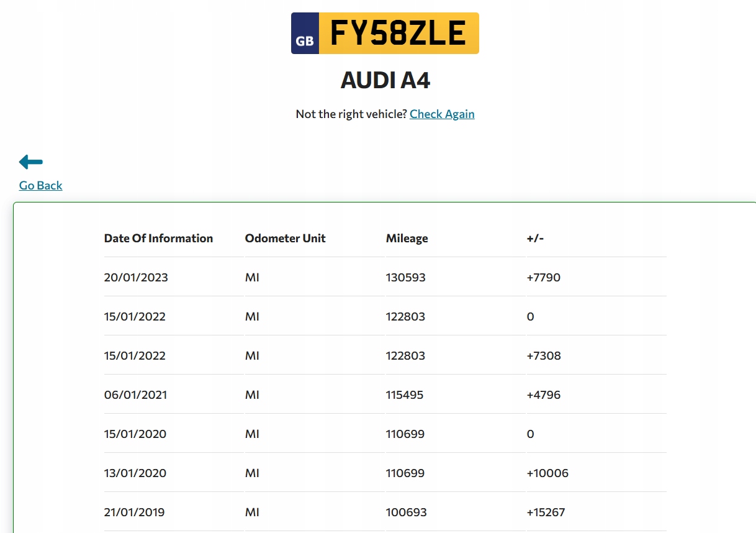The image size is (756, 533).
Task: Click the Odometer Unit column header
Action: (x=286, y=238)
